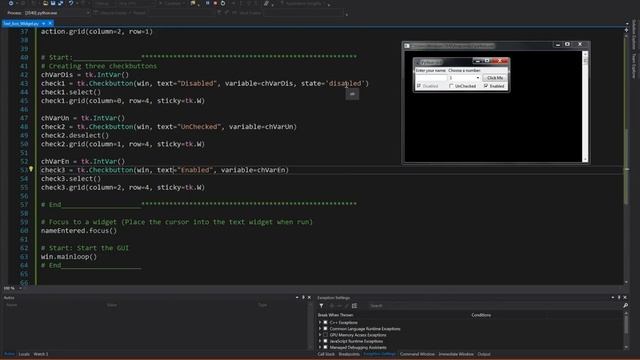
Task: Open Autos panel window position dropdown arrow
Action: point(297,298)
